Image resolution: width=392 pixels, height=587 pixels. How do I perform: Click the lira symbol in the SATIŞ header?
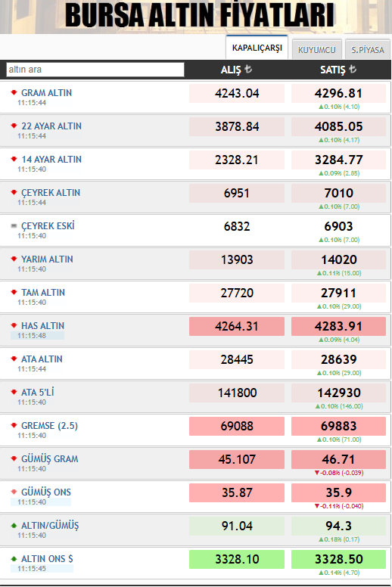pos(353,70)
